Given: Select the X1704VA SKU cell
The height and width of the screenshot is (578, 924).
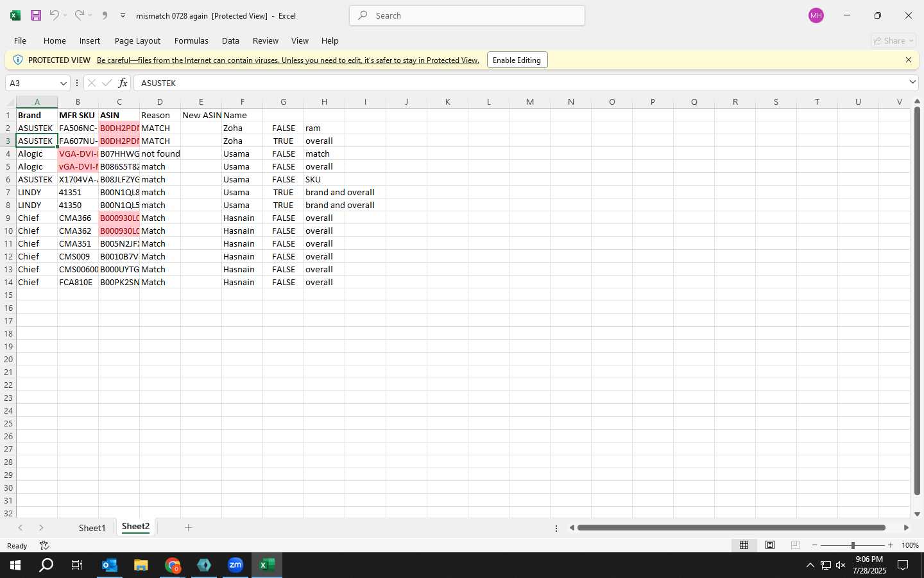Looking at the screenshot, I should tap(78, 179).
